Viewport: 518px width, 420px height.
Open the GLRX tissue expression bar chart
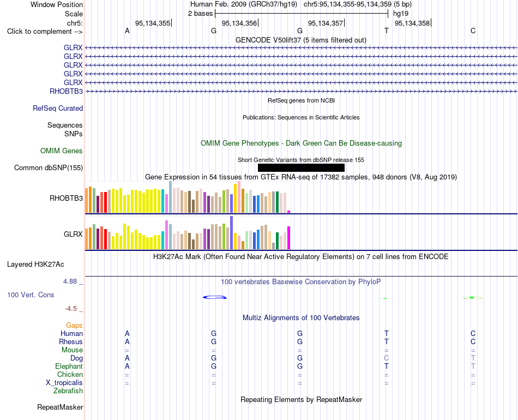pyautogui.click(x=188, y=232)
